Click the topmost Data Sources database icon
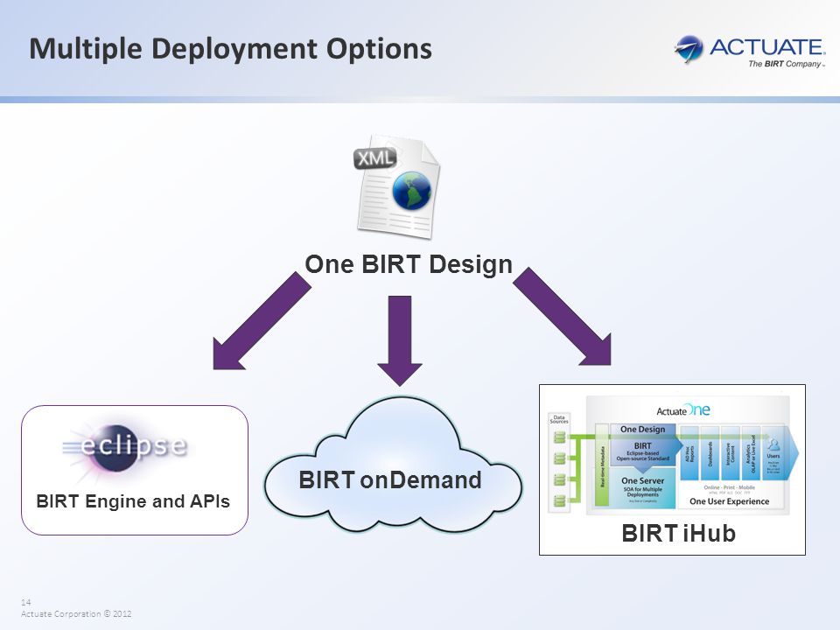The image size is (840, 630). click(x=559, y=437)
